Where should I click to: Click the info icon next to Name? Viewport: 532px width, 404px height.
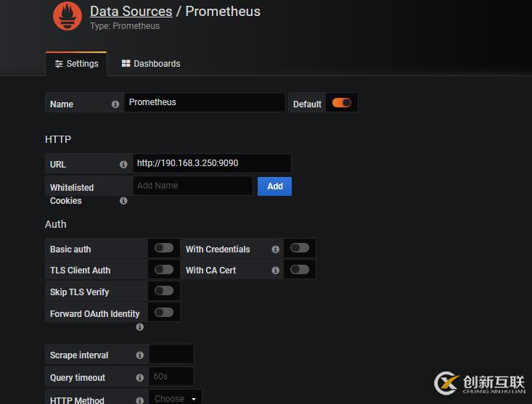point(115,104)
